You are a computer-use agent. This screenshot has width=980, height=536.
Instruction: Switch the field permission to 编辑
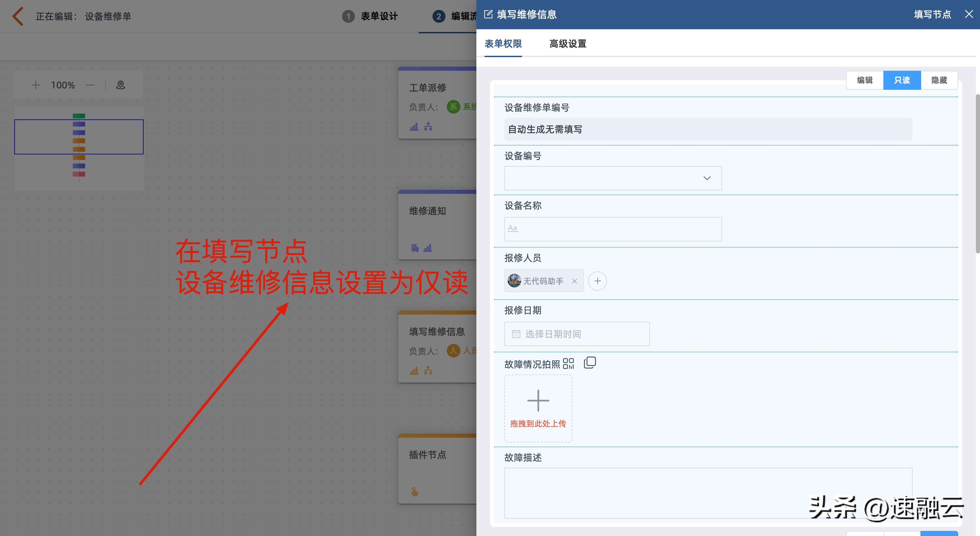click(x=865, y=80)
